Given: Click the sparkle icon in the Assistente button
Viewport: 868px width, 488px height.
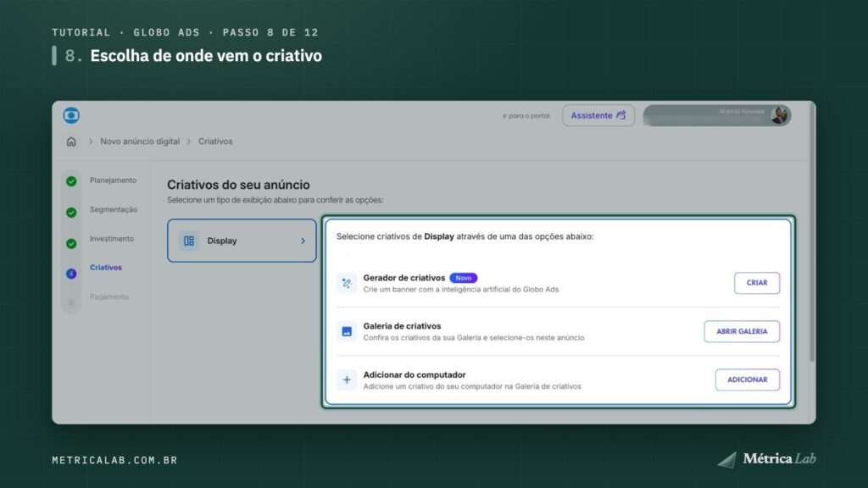Looking at the screenshot, I should click(621, 115).
